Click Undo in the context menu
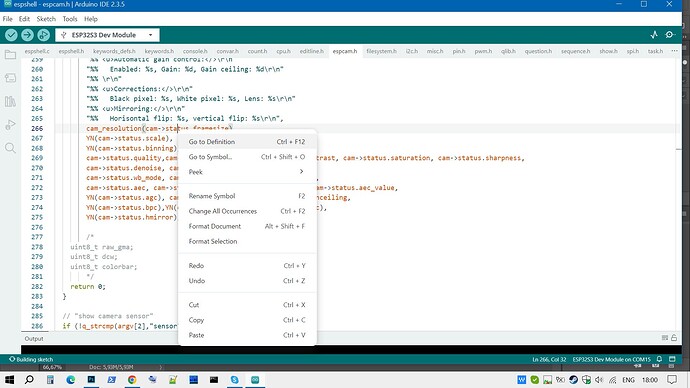690x388 pixels. coord(247,281)
